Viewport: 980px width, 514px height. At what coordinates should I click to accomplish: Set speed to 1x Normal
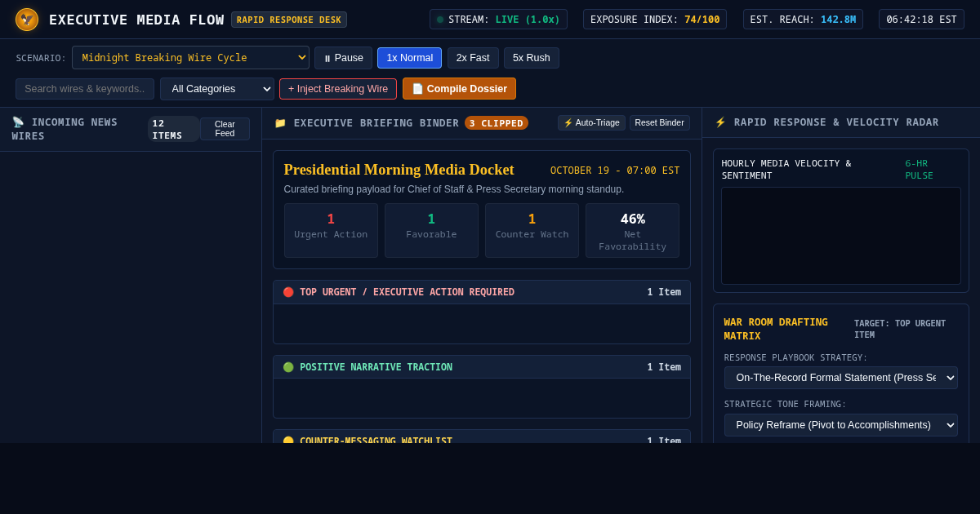click(x=409, y=58)
